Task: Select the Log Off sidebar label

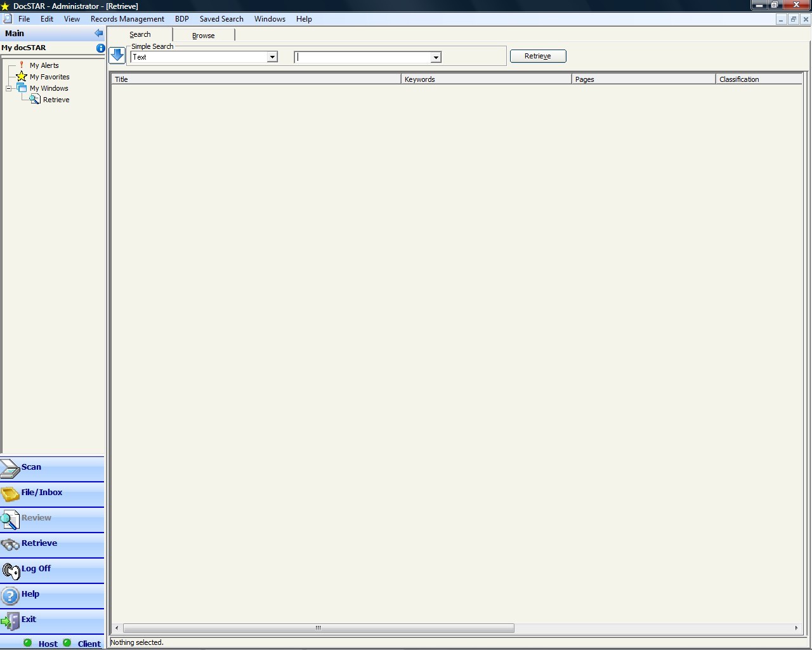Action: tap(36, 568)
